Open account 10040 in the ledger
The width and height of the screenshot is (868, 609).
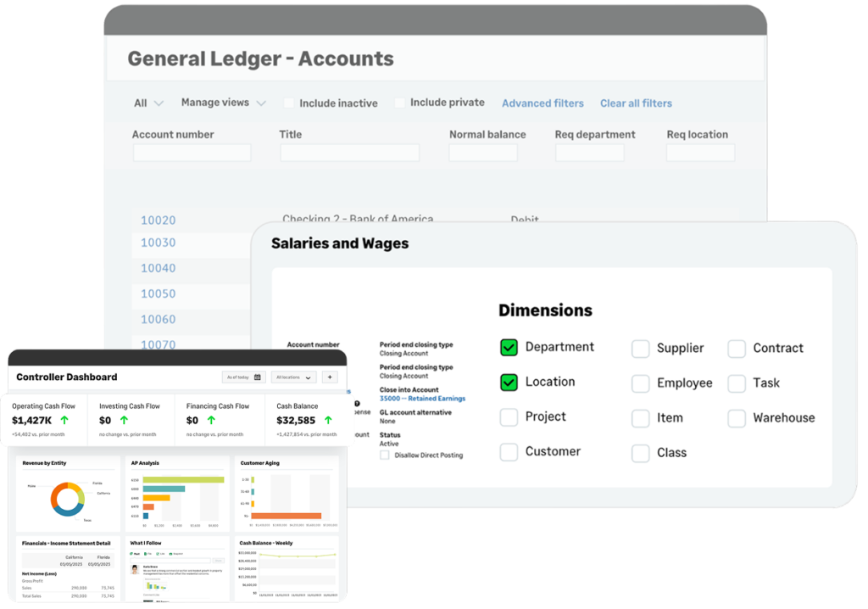(x=158, y=268)
